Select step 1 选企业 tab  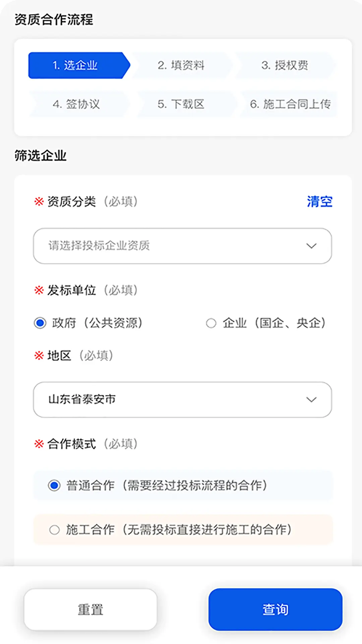click(x=75, y=65)
